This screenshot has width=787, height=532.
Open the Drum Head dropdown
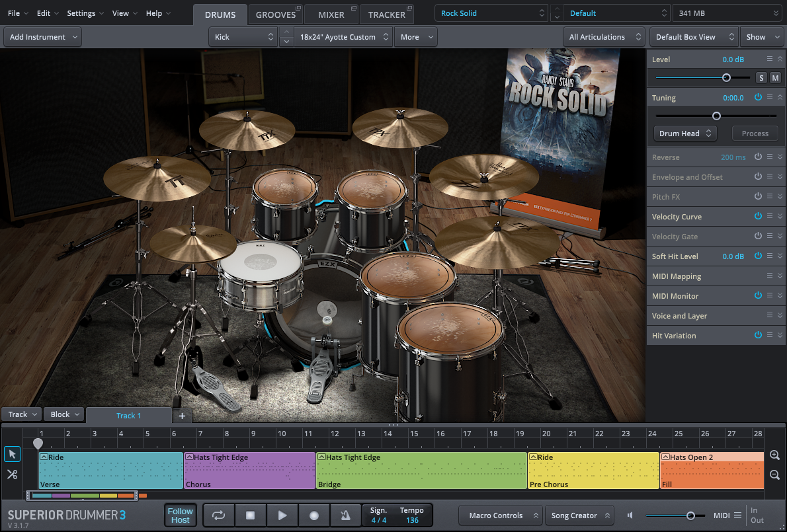685,133
